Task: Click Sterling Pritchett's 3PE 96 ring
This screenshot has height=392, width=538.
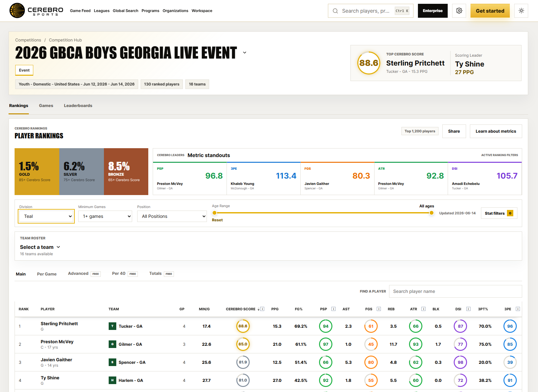Action: point(510,326)
